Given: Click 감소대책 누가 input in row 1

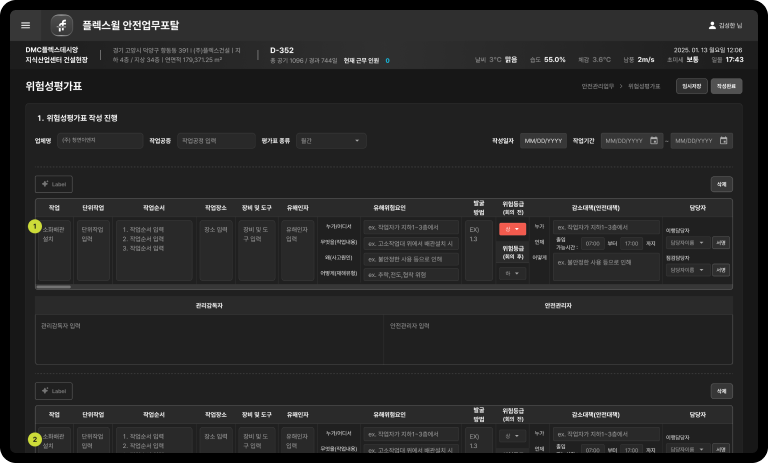Looking at the screenshot, I should pos(606,227).
